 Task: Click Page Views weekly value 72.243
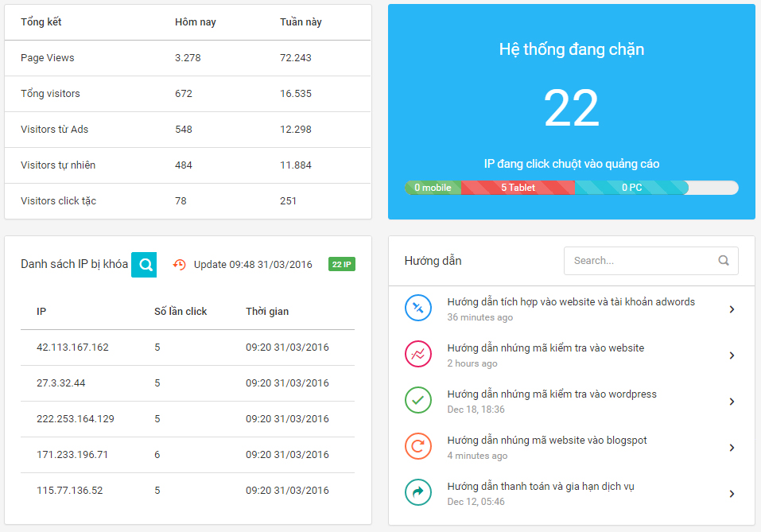click(x=295, y=58)
